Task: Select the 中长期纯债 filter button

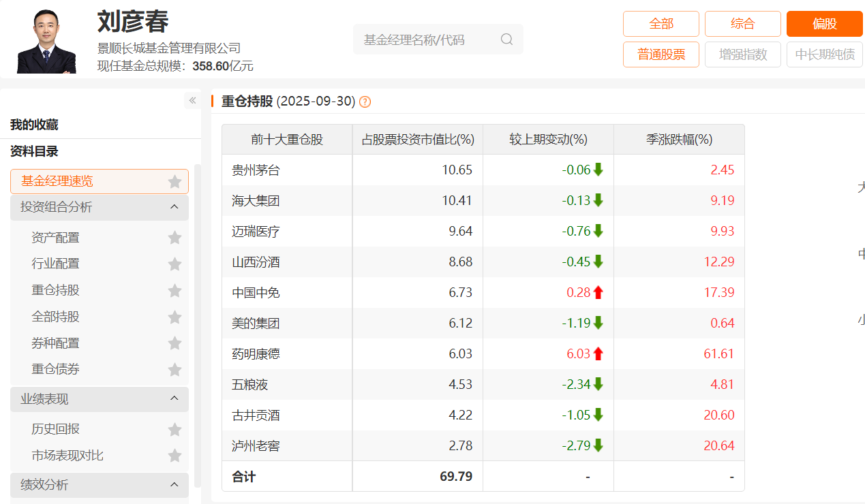Action: (x=825, y=54)
